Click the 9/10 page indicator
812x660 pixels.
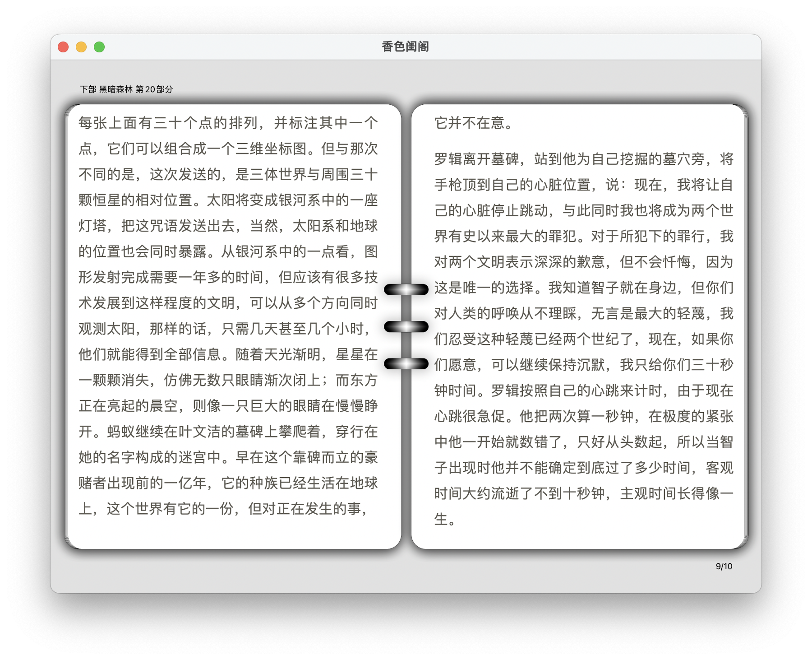pos(724,566)
